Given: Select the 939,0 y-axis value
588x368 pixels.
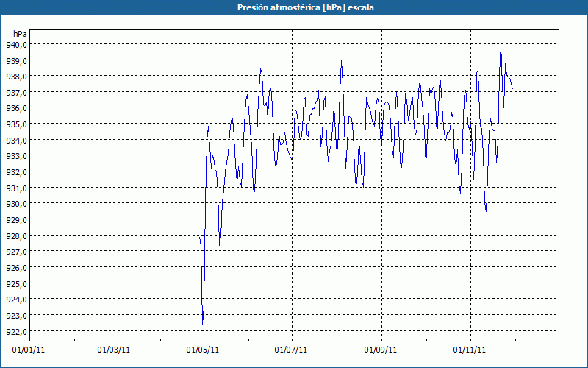Looking at the screenshot, I should tap(16, 60).
